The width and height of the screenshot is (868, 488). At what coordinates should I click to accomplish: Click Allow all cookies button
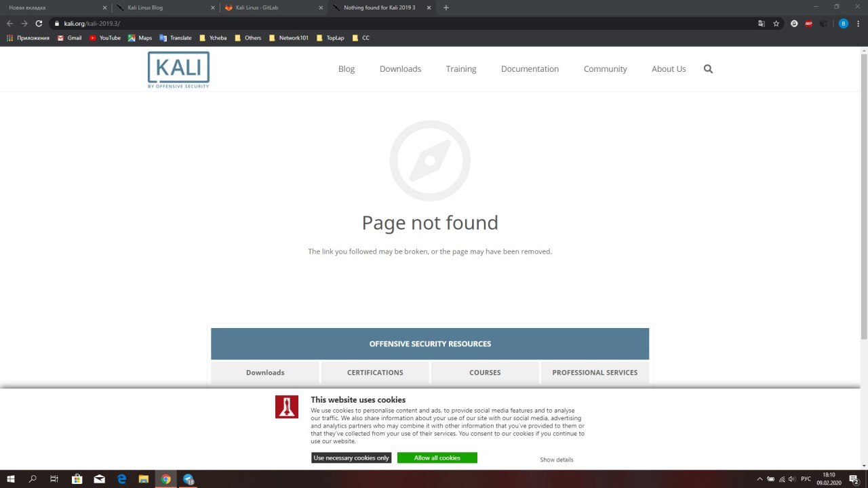tap(437, 458)
